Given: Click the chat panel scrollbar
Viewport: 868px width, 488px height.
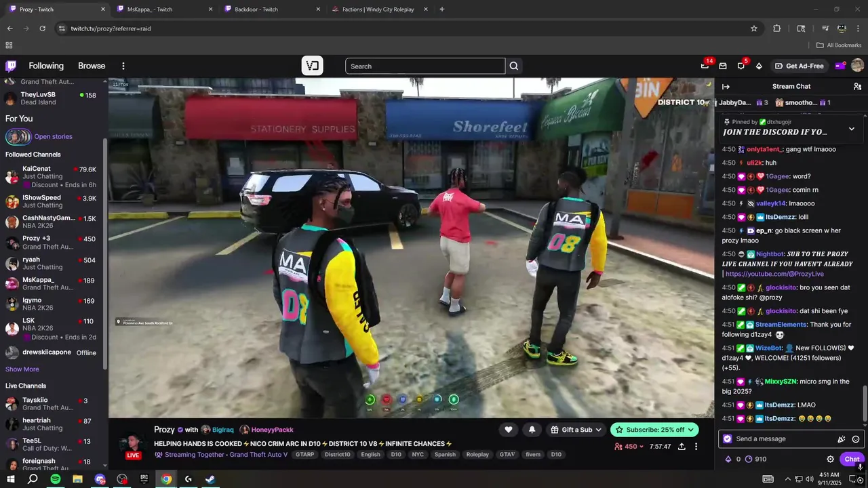Looking at the screenshot, I should 864,403.
